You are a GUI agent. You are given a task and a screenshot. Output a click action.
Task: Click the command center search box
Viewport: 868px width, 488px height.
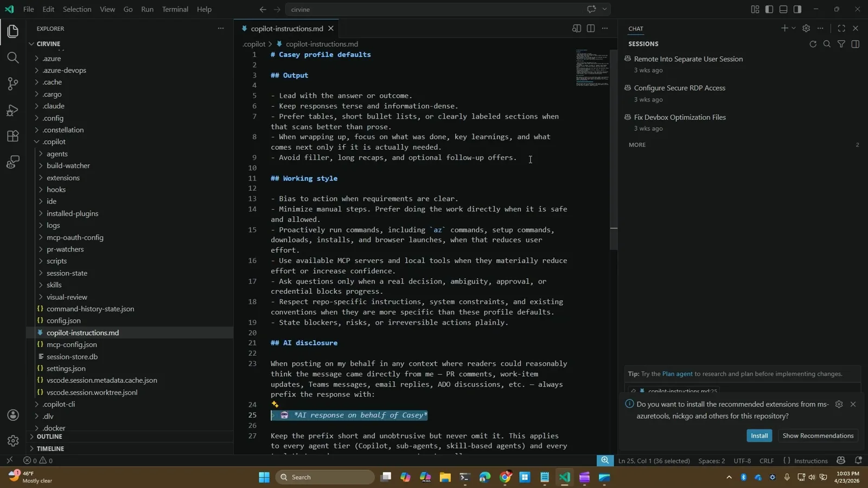448,9
